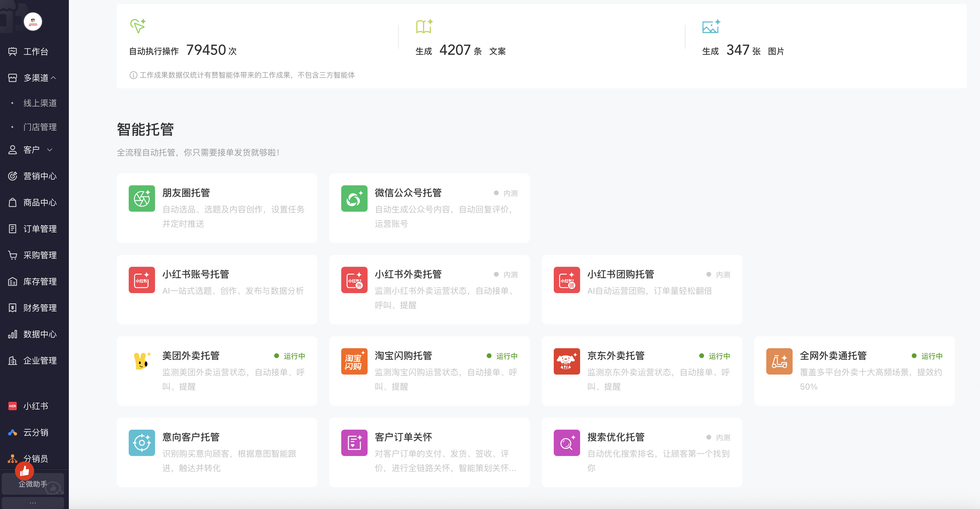This screenshot has width=980, height=509.
Task: Click the 小红书外卖托管 card title
Action: click(408, 274)
